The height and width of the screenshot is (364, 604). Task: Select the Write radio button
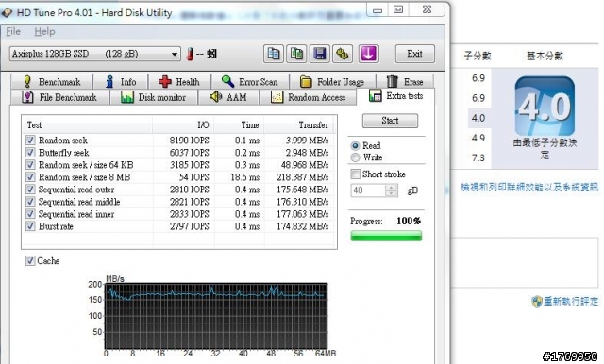pos(355,157)
